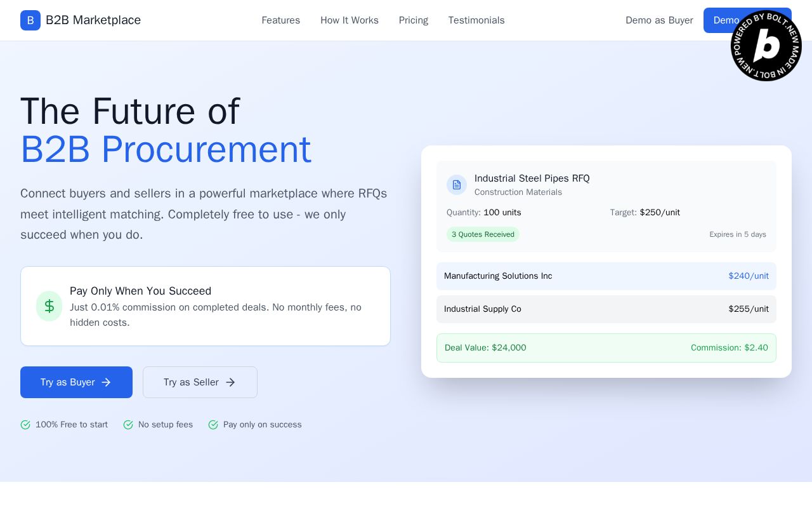Click the RFQ document icon
Image resolution: width=812 pixels, height=508 pixels.
pos(457,185)
